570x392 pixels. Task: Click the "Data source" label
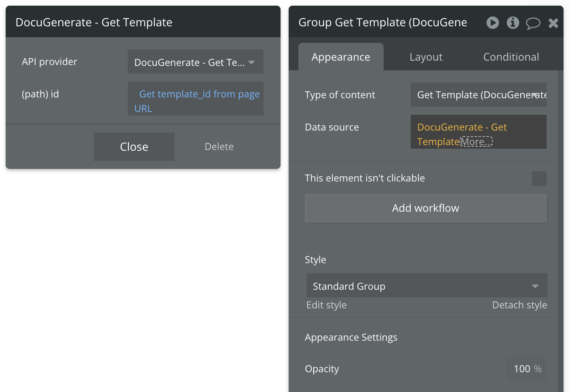pyautogui.click(x=332, y=127)
